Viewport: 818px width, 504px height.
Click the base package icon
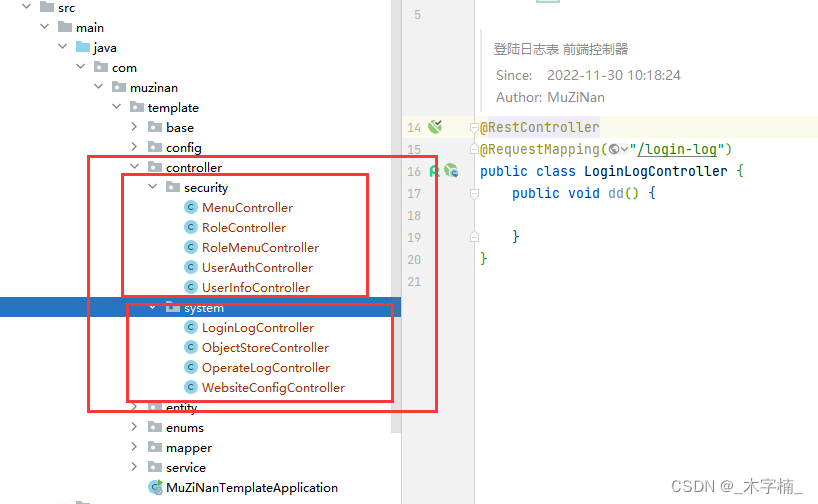(155, 127)
